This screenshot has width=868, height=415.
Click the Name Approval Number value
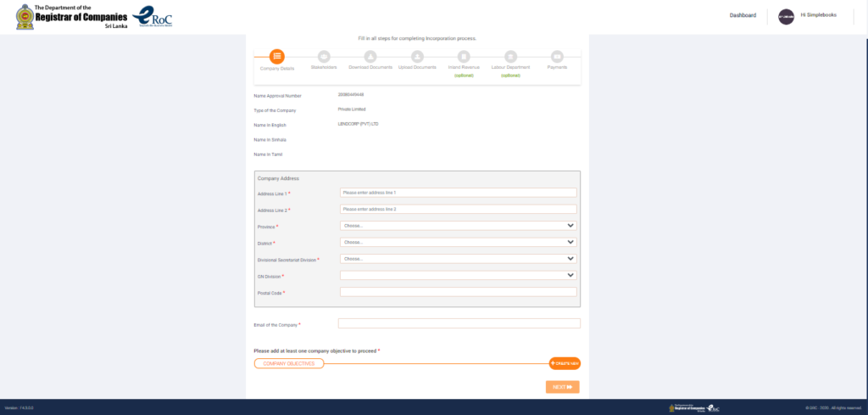pos(350,95)
